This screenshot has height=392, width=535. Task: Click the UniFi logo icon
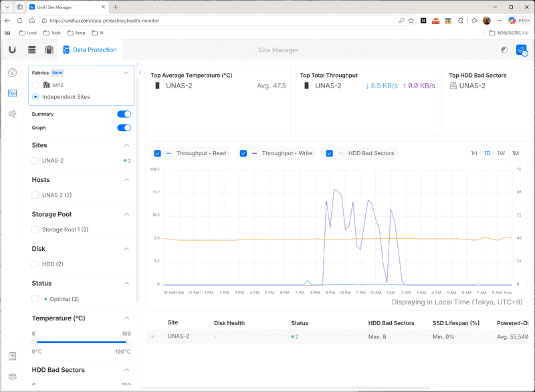pos(12,50)
